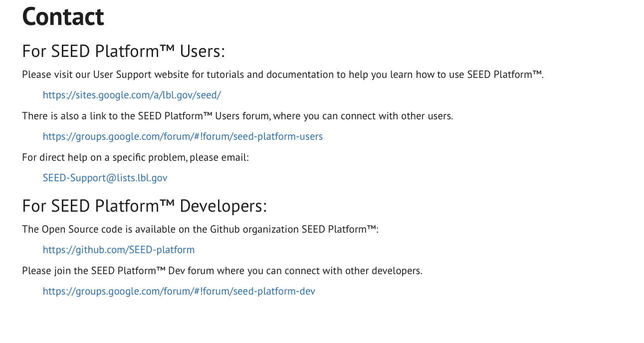Screen dimensions: 644x343
Task: Select the Contact page heading
Action: pos(62,16)
